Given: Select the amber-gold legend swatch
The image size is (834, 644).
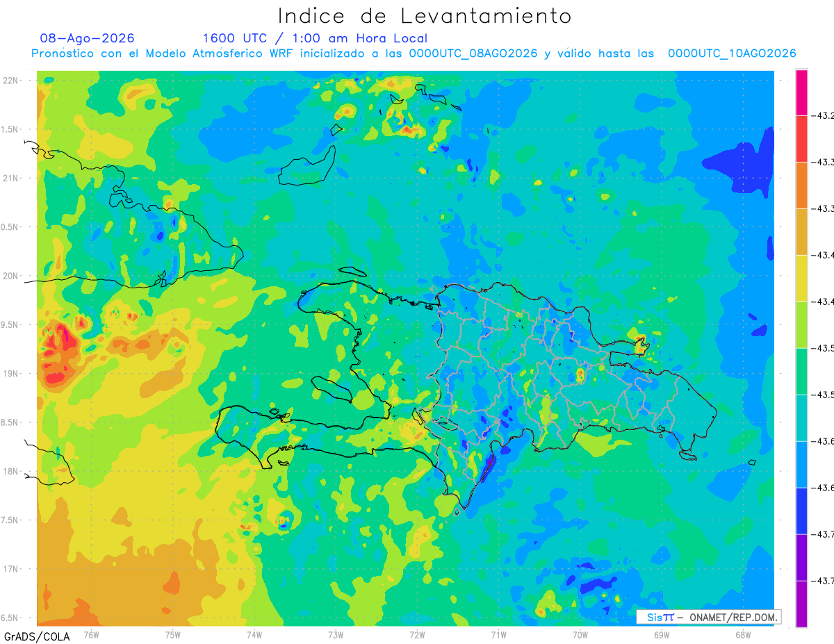Looking at the screenshot, I should (x=801, y=231).
